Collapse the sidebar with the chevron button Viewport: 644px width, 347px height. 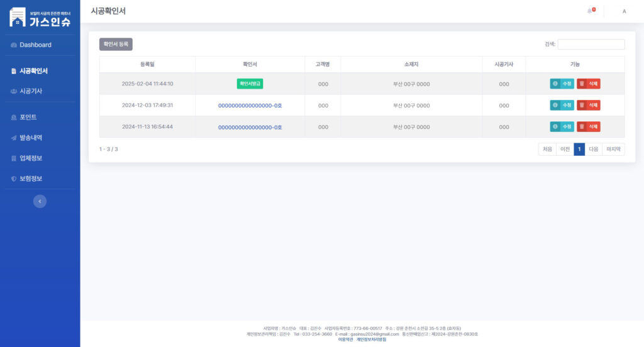point(40,201)
